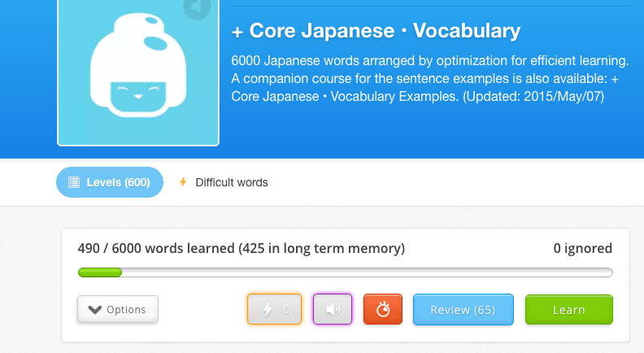Click the '0' count on difficult words button
This screenshot has width=644, height=353.
[x=285, y=310]
